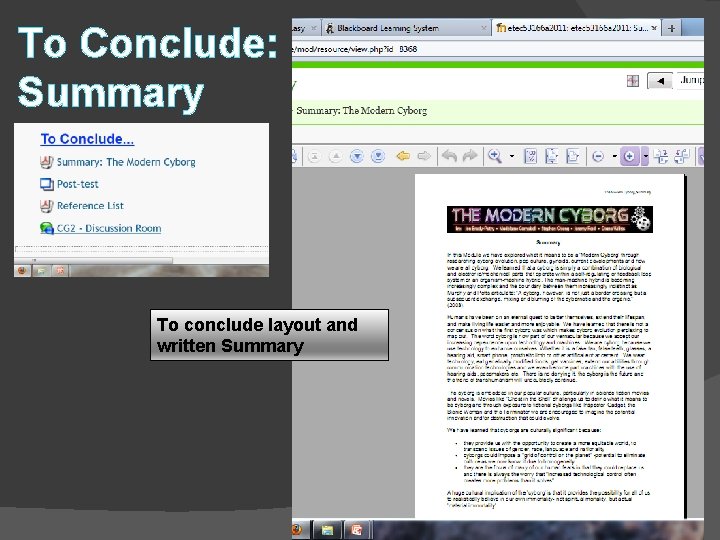Image resolution: width=720 pixels, height=540 pixels.
Task: Switch to the etec5316 browser tab
Action: (x=576, y=28)
